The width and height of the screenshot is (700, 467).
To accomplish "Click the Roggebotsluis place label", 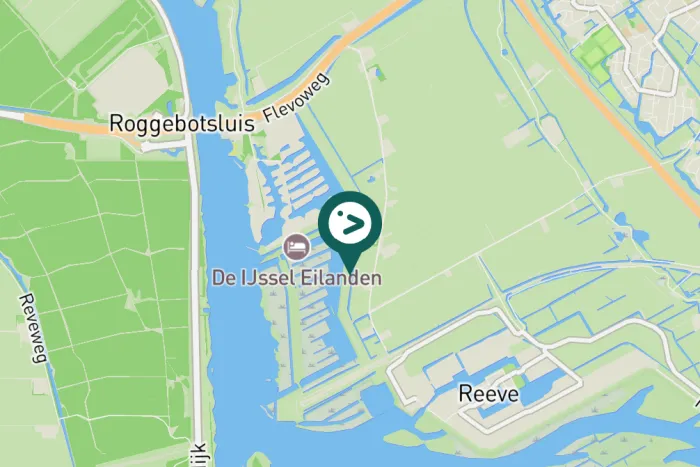I will point(182,123).
